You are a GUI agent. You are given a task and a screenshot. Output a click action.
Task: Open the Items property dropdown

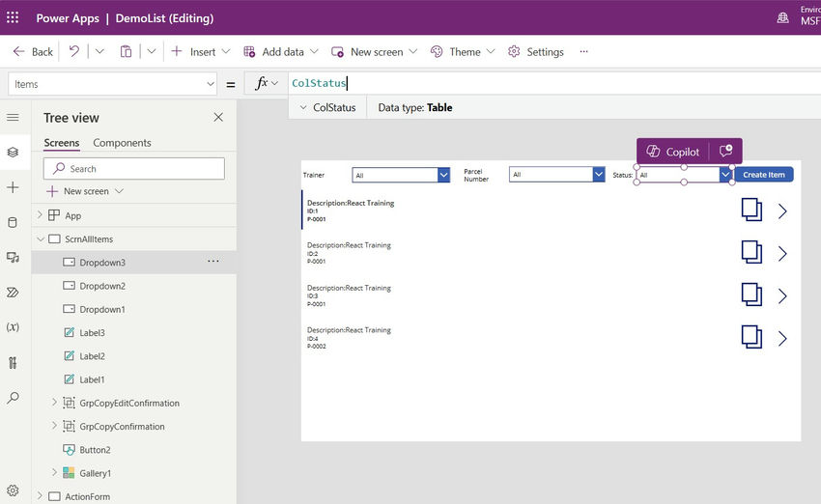pos(211,84)
